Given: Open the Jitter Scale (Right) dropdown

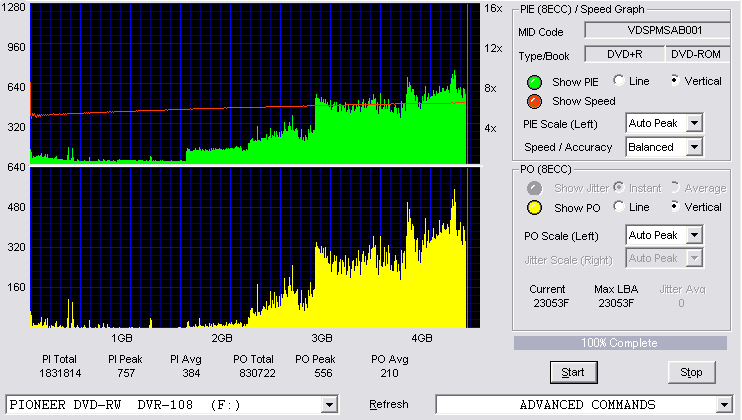Looking at the screenshot, I should click(x=694, y=258).
